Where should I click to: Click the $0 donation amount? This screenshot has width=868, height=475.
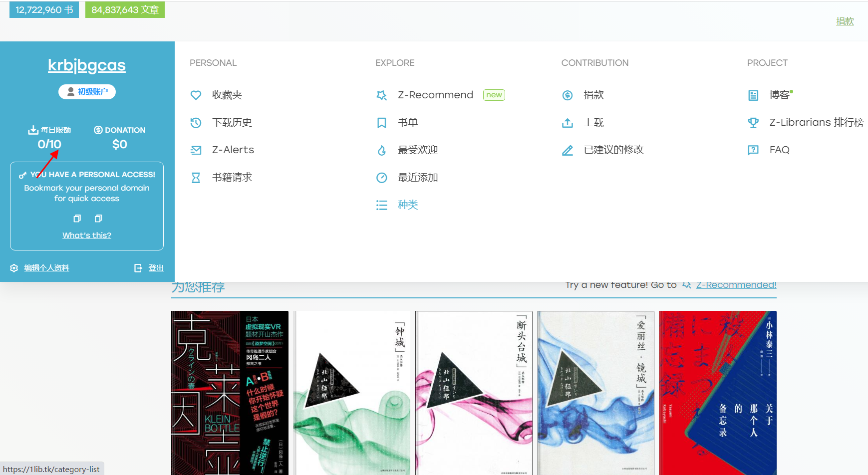tap(120, 144)
